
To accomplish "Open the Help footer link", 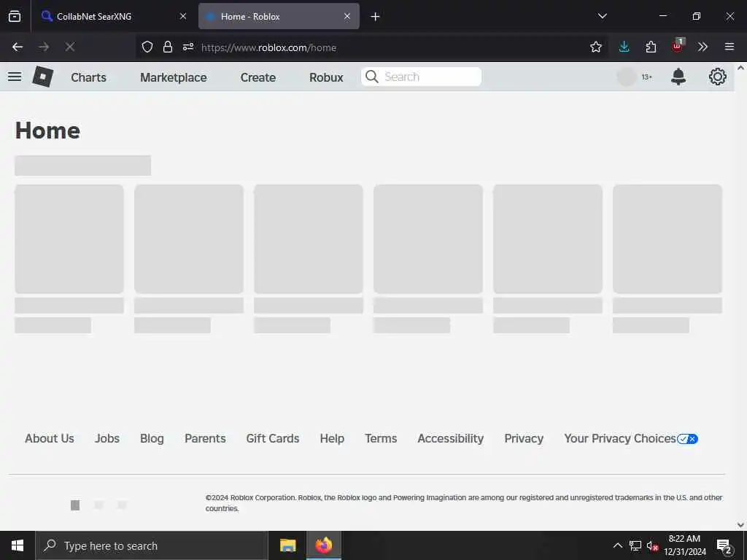I will point(332,438).
